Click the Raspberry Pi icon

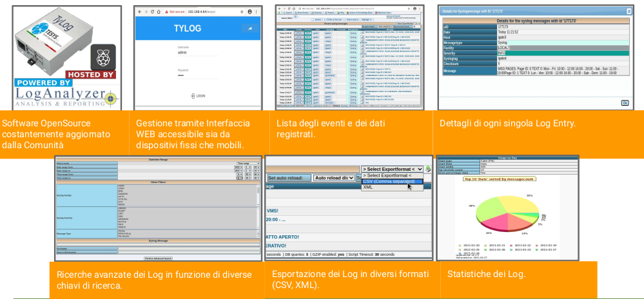102,57
